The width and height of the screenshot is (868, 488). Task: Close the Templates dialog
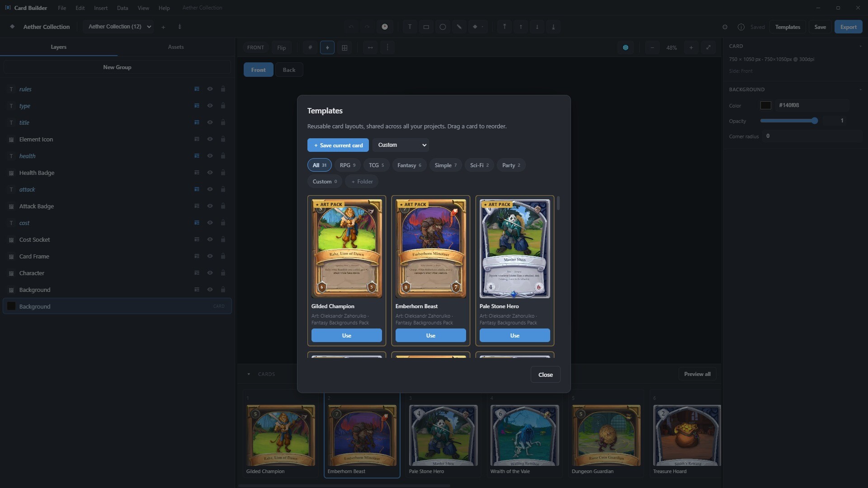pos(545,375)
